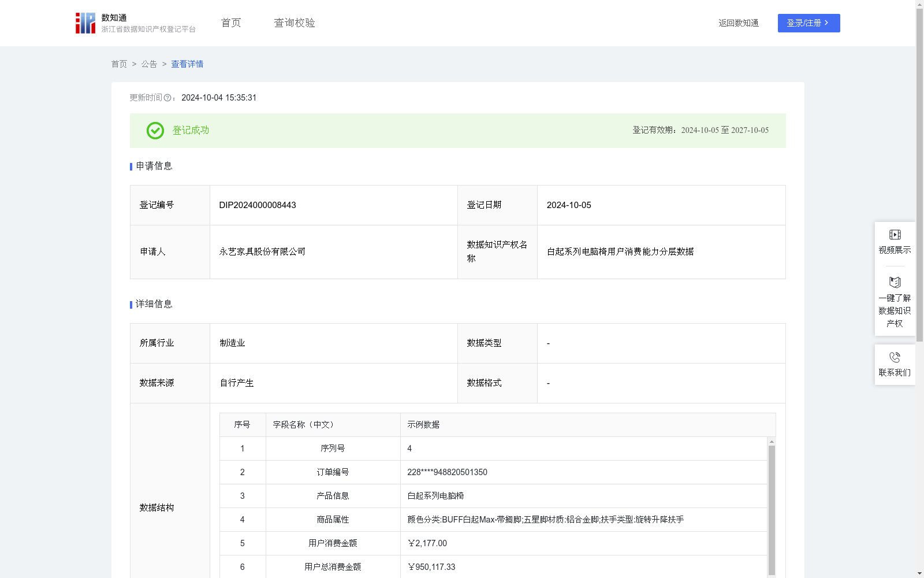Click the 订单编号 field name
This screenshot has width=924, height=578.
click(x=333, y=472)
